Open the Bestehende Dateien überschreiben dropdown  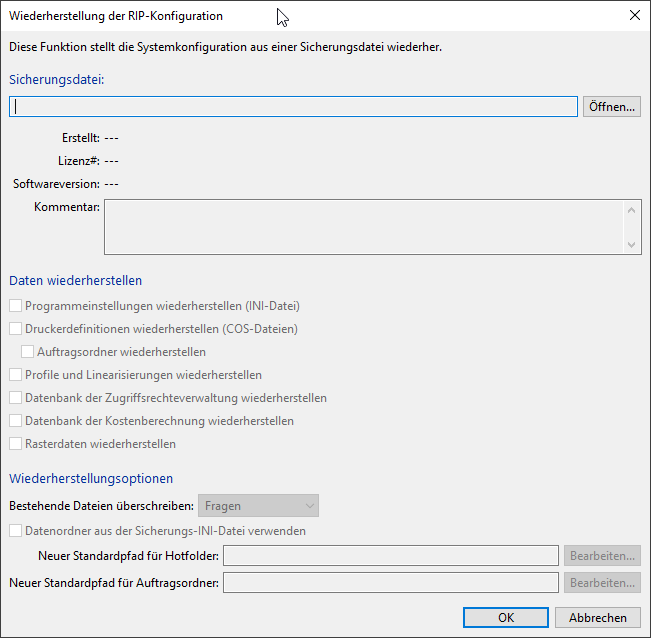coord(258,506)
